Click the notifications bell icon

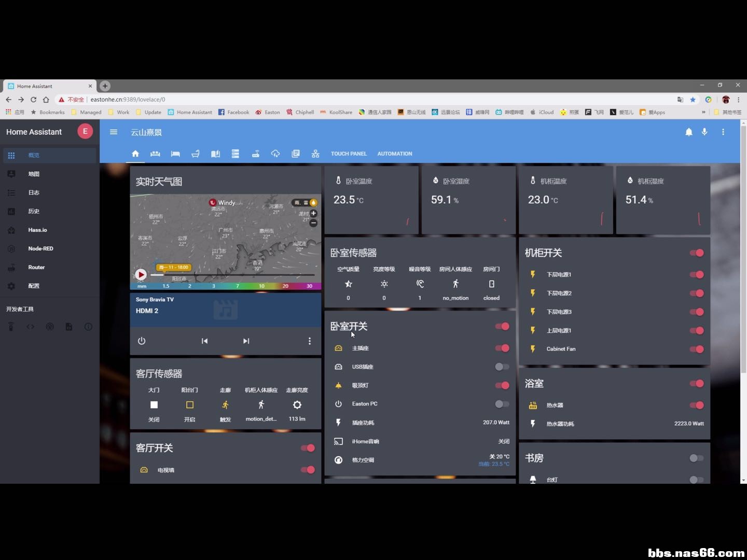click(x=688, y=132)
